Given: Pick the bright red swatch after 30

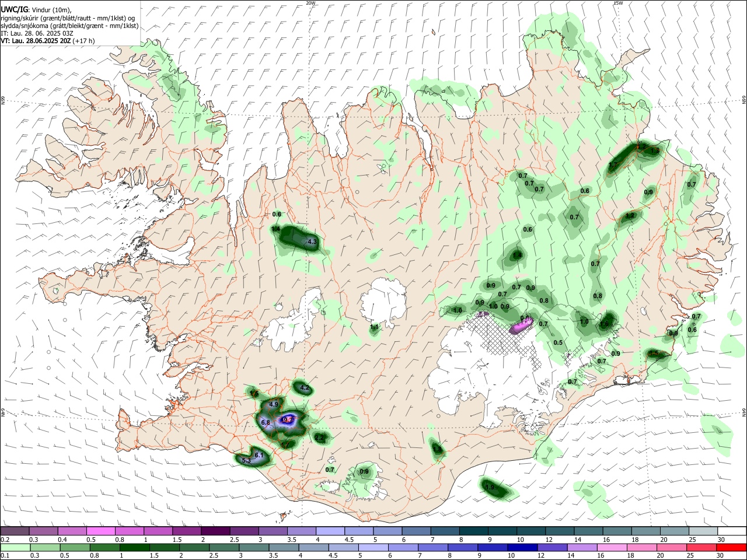Looking at the screenshot, I should 731,547.
